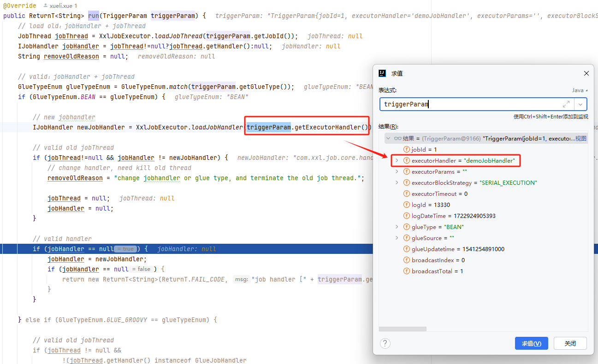
Task: Click the 结果(R): label
Action: pyautogui.click(x=388, y=126)
